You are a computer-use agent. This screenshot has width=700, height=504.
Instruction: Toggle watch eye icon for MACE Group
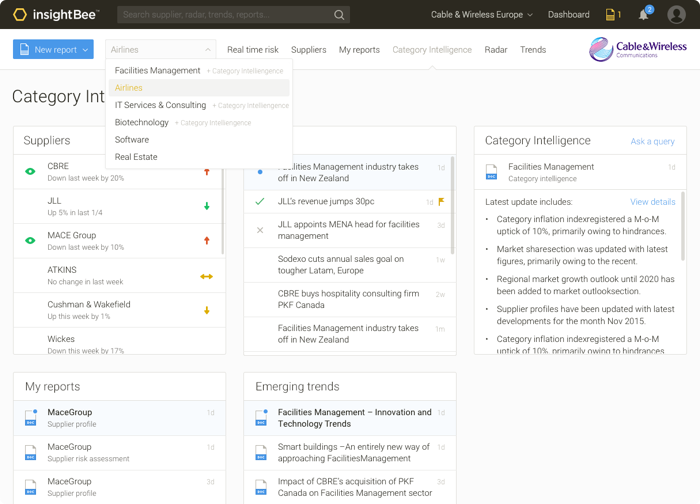tap(30, 241)
